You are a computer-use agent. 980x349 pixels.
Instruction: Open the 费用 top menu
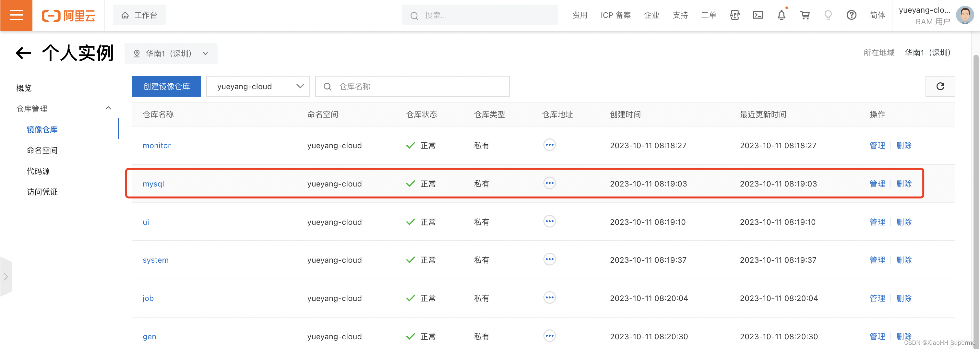pyautogui.click(x=580, y=15)
